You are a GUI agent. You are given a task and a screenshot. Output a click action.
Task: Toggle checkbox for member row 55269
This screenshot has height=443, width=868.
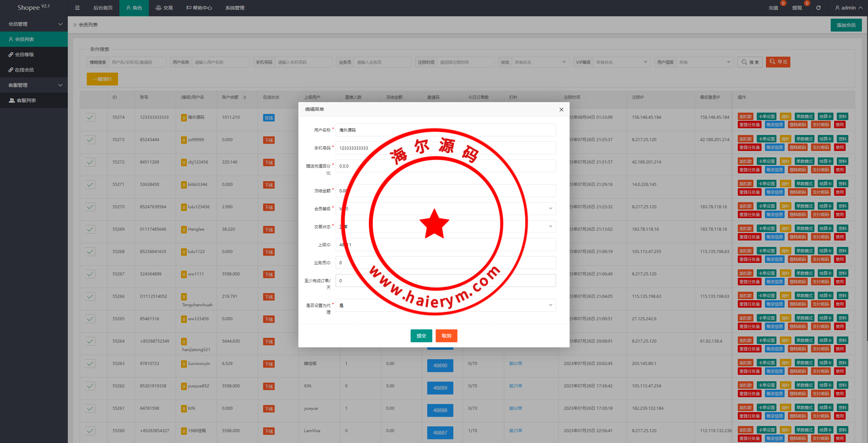pos(90,229)
